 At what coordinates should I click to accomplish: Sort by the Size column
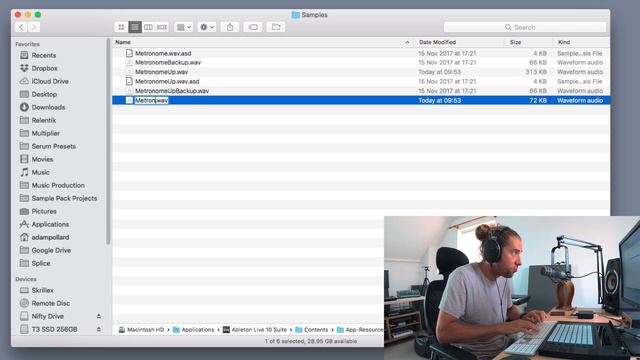tap(516, 42)
